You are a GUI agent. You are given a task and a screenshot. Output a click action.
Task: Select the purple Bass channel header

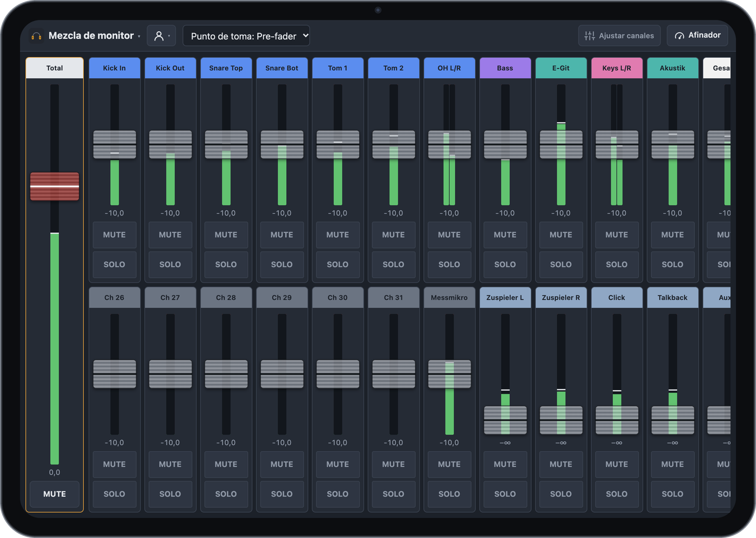505,68
